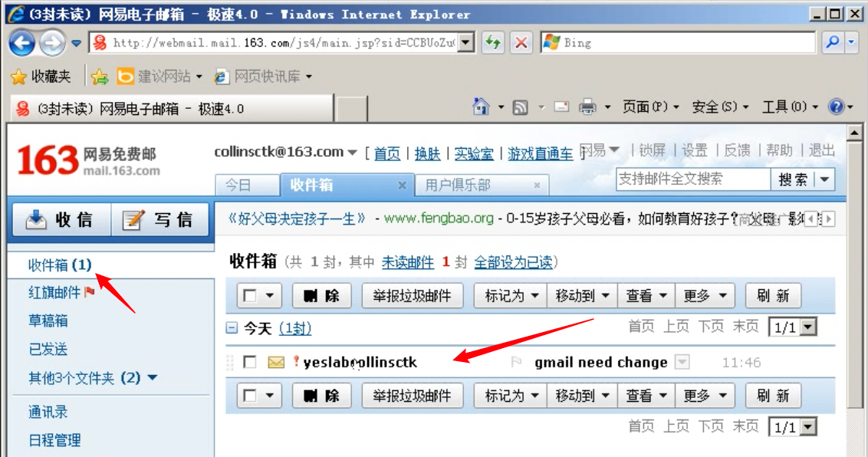868x457 pixels.
Task: Open 红旗邮件 flagged mail folder
Action: (x=61, y=292)
